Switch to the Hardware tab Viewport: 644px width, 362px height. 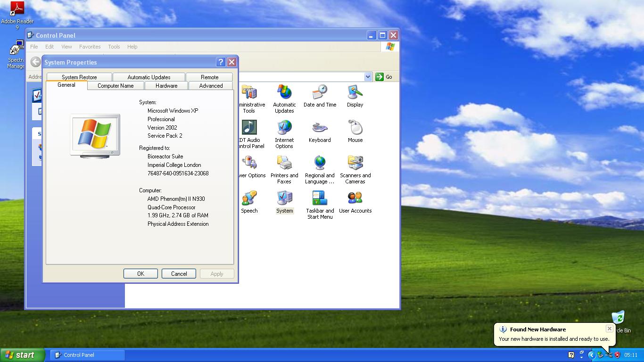click(x=166, y=86)
